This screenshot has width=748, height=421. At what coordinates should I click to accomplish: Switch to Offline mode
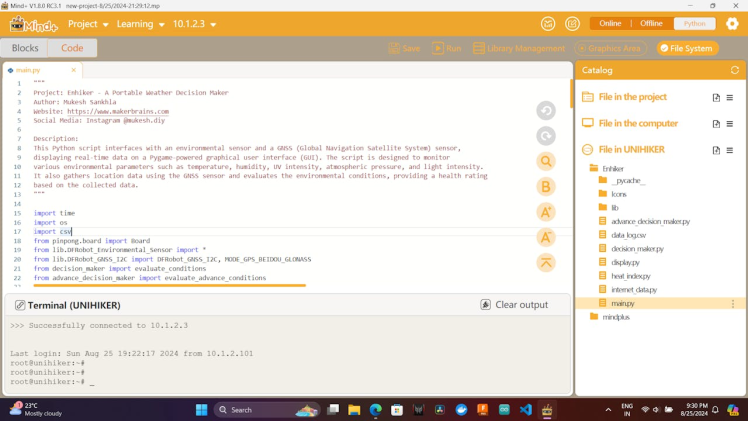tap(651, 24)
